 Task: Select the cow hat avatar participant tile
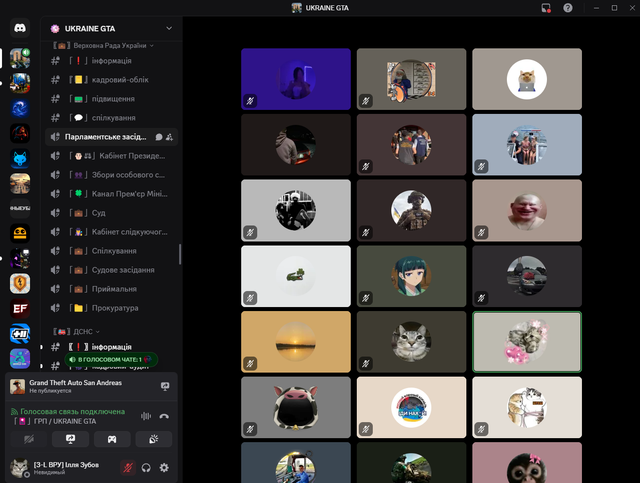[x=296, y=407]
